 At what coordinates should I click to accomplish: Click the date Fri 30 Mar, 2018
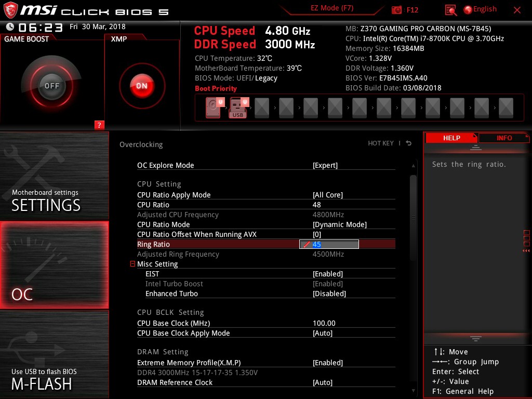click(98, 27)
